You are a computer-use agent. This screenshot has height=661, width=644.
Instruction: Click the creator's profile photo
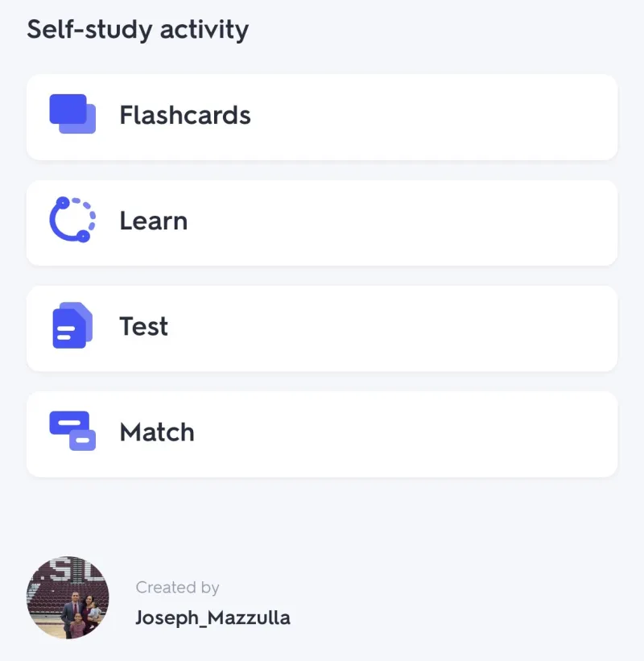pyautogui.click(x=68, y=597)
